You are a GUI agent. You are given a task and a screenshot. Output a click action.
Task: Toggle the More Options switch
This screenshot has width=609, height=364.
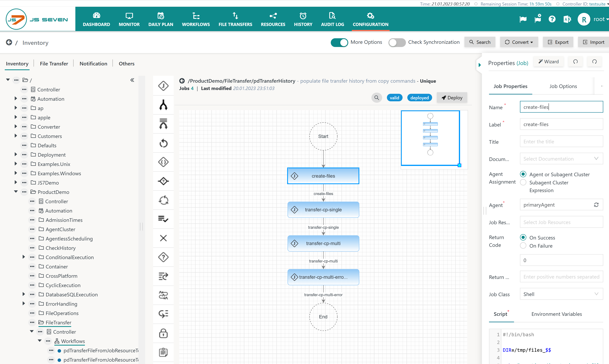(x=339, y=42)
